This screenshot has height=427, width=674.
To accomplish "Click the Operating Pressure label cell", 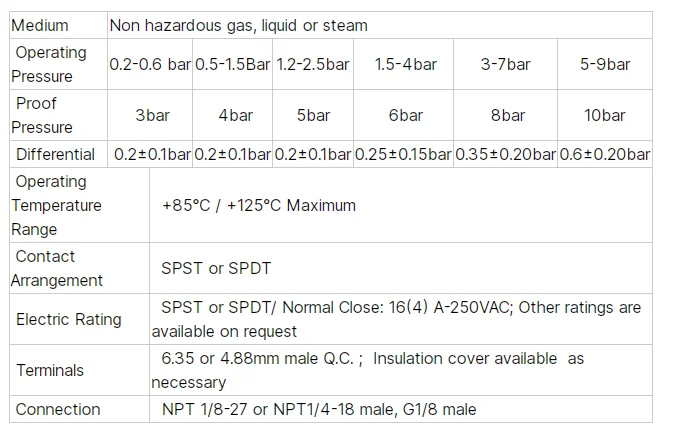I will [50, 64].
